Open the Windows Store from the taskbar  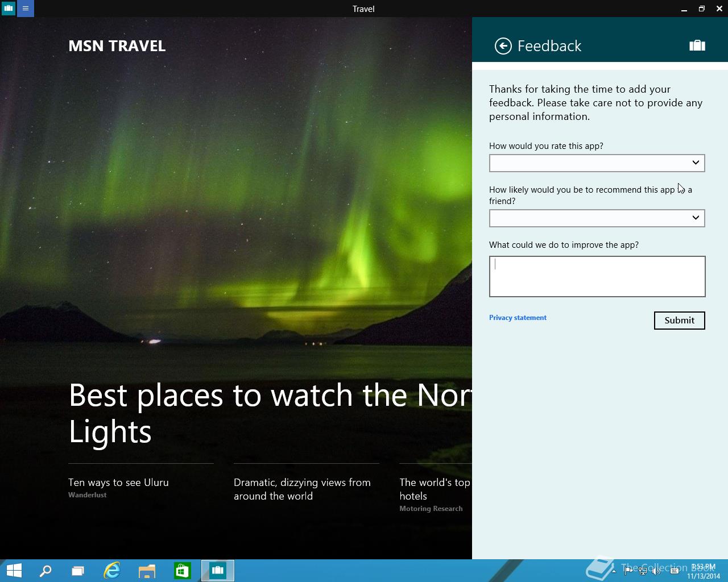coord(182,571)
